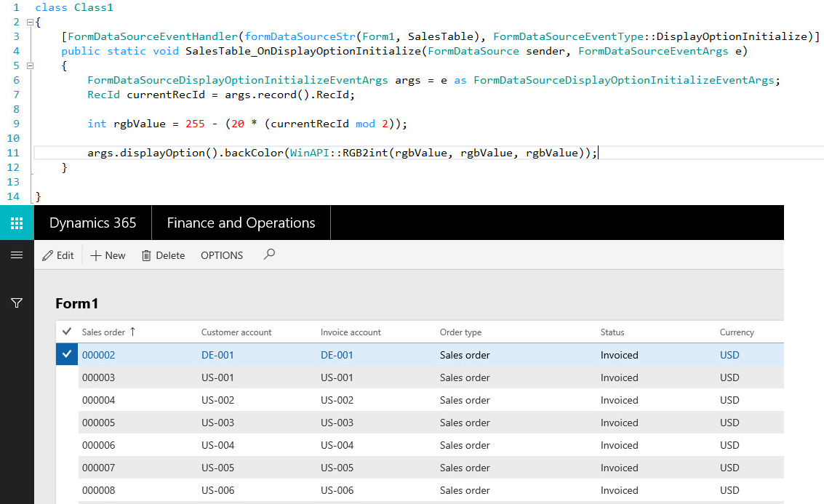This screenshot has width=824, height=504.
Task: Select sales order 000005 cell
Action: click(98, 423)
